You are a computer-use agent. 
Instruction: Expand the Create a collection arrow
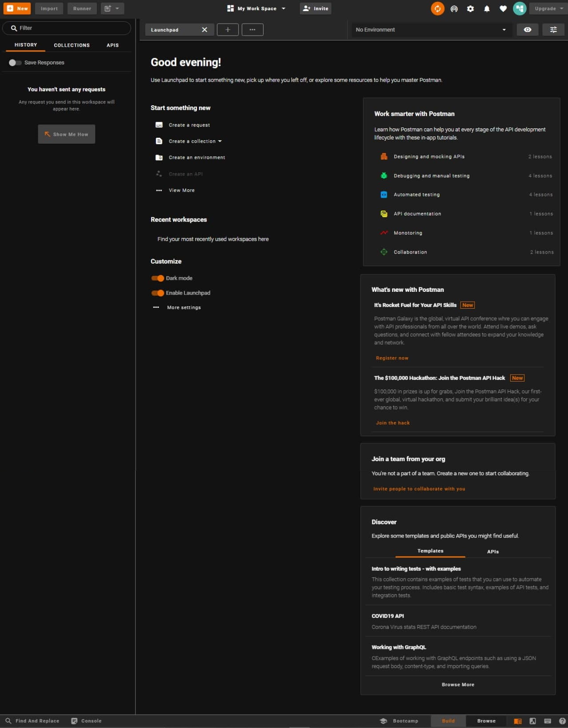pyautogui.click(x=220, y=141)
